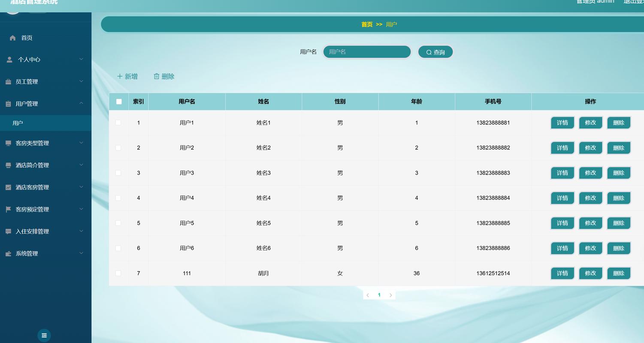Image resolution: width=644 pixels, height=343 pixels.
Task: Check the row checkbox for 用户1
Action: 118,123
